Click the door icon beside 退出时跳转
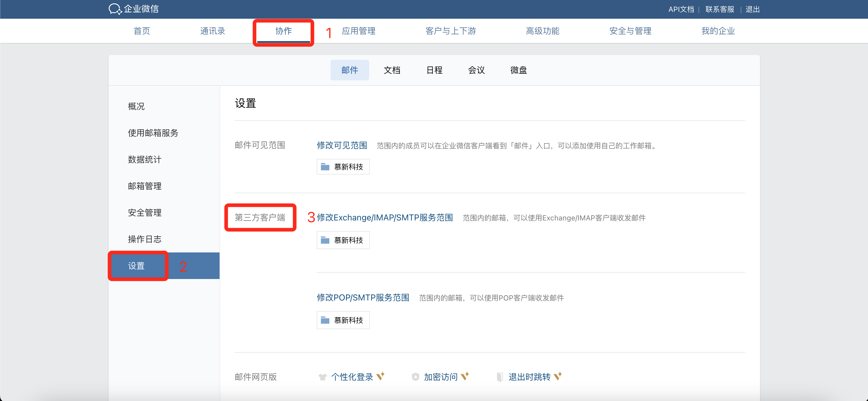868x401 pixels. click(x=500, y=377)
